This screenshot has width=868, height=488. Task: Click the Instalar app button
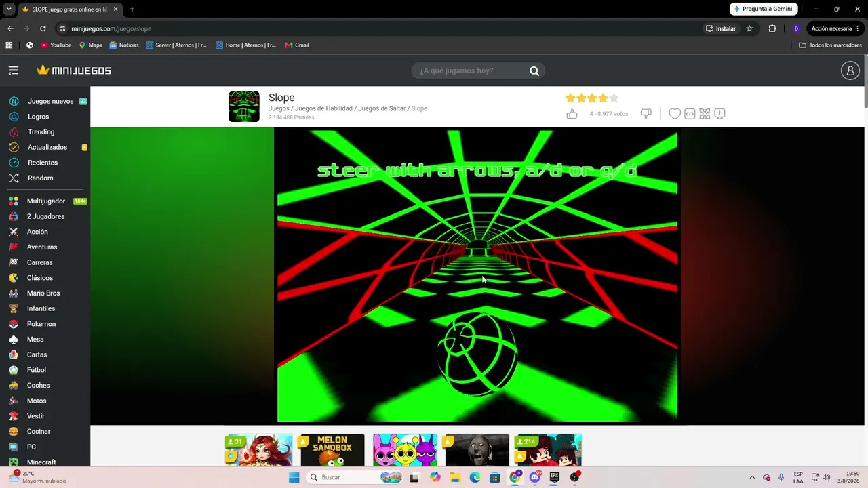(721, 28)
